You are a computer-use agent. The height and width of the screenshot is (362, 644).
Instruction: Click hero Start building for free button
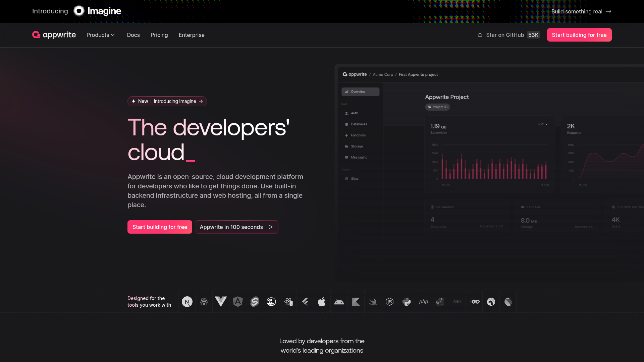(x=160, y=227)
